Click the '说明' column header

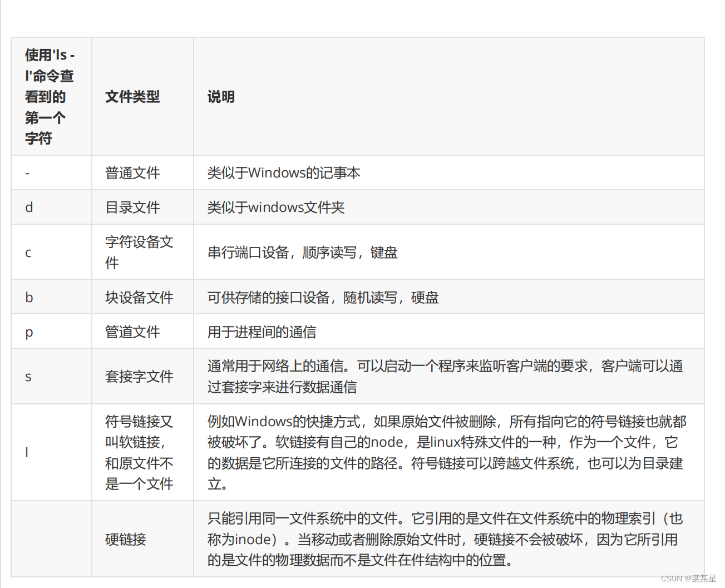coord(448,96)
